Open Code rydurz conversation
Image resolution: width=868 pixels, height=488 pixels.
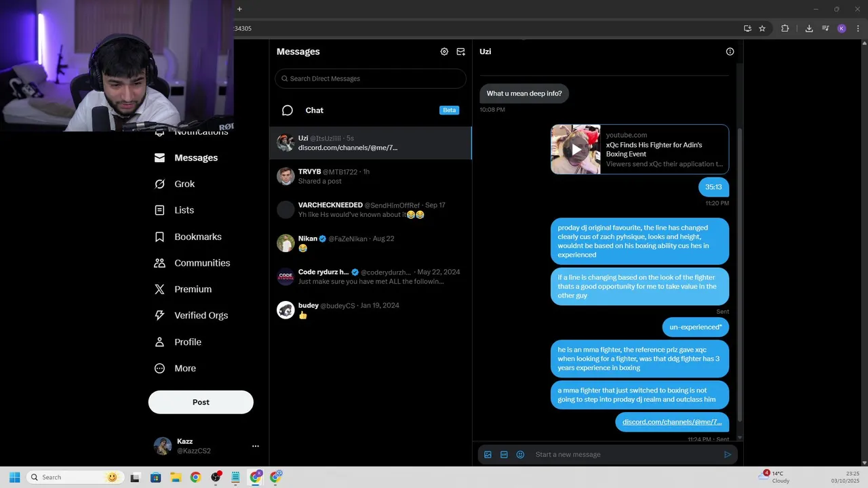click(370, 277)
